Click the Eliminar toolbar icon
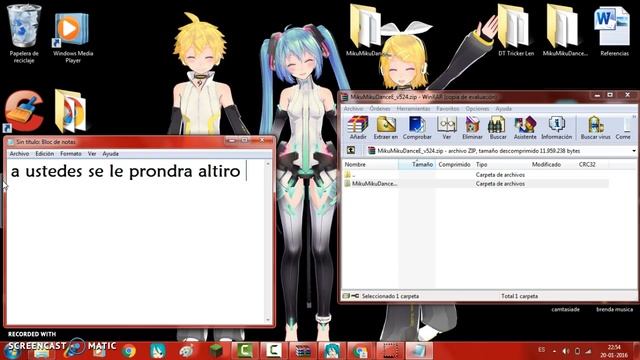Image resolution: width=640 pixels, height=360 pixels. coord(472,128)
